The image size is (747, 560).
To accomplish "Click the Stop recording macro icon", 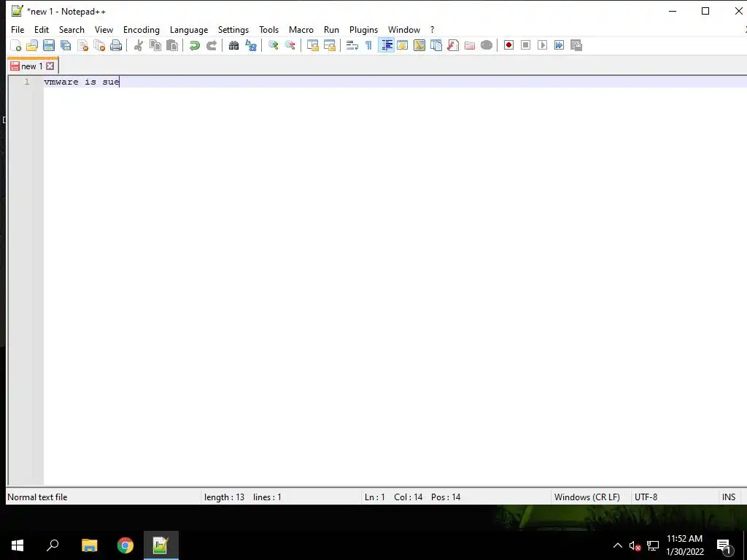I will [x=525, y=45].
